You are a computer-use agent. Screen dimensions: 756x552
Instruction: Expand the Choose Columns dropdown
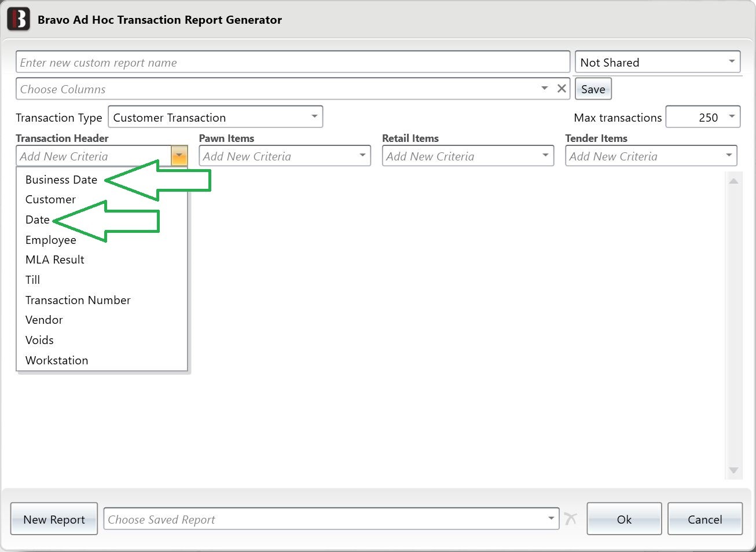click(x=544, y=89)
